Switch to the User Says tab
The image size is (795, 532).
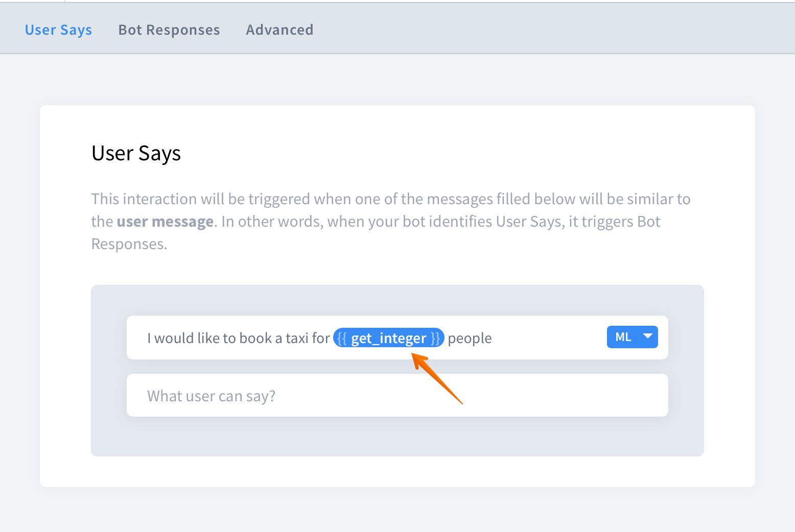(58, 30)
